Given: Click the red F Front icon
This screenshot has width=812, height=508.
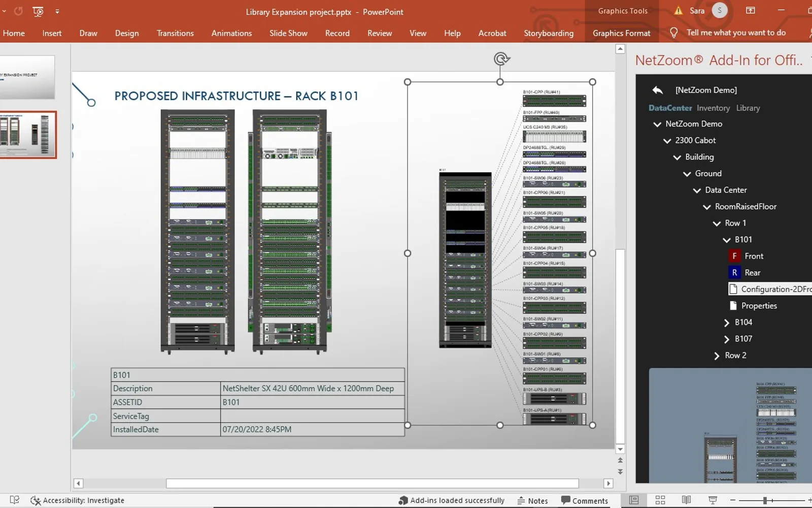Looking at the screenshot, I should pyautogui.click(x=734, y=256).
